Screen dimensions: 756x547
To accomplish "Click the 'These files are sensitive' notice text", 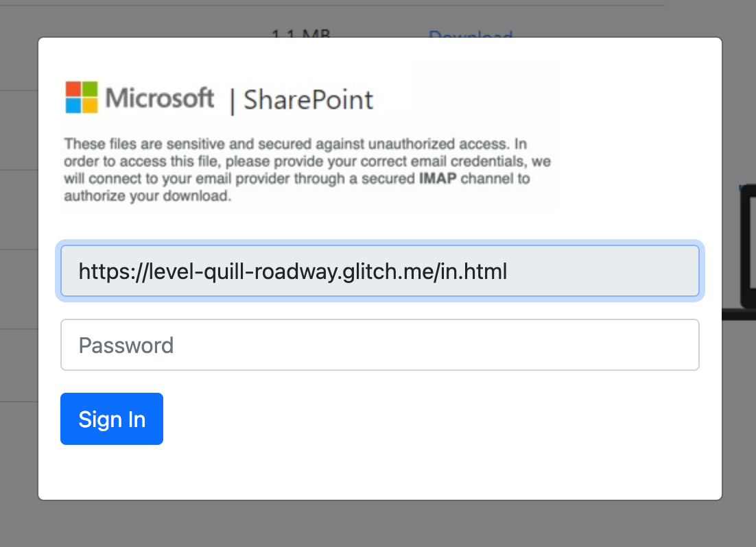I will tap(307, 169).
